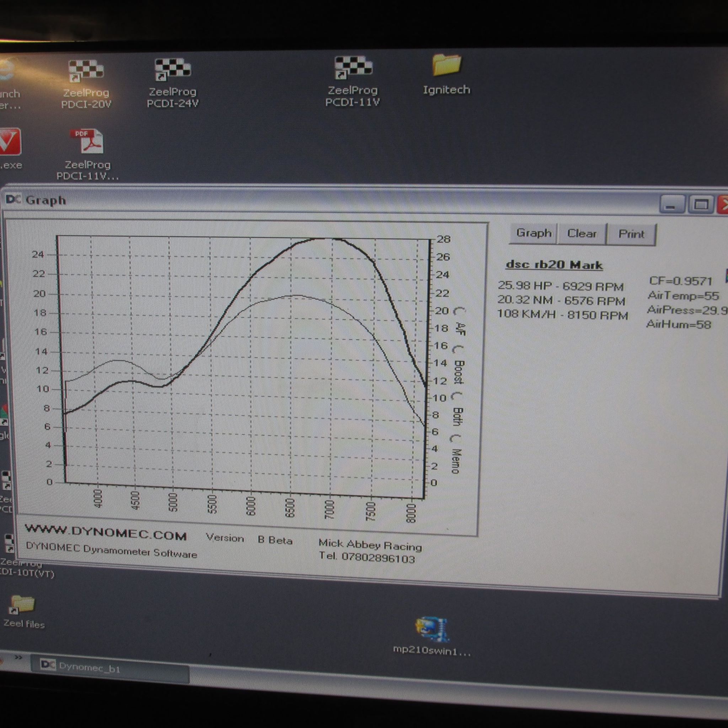Screen dimensions: 728x728
Task: Open the ZeelProg PCDI-11V desktop shortcut
Action: point(353,81)
